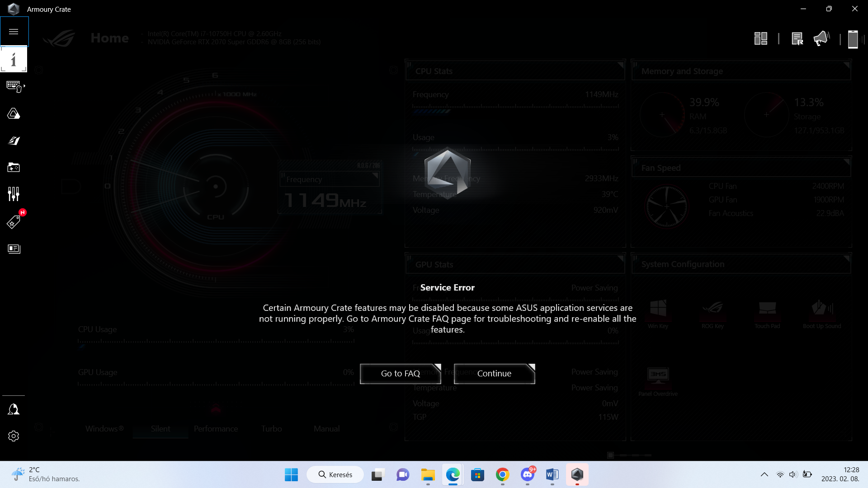Screen dimensions: 868x488
Task: Open the Settings gear icon
Action: point(14,436)
